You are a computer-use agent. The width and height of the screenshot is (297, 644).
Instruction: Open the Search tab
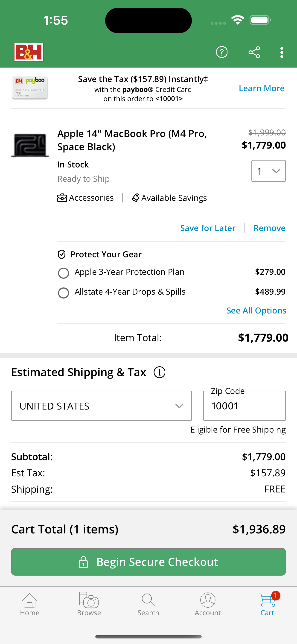(x=148, y=604)
